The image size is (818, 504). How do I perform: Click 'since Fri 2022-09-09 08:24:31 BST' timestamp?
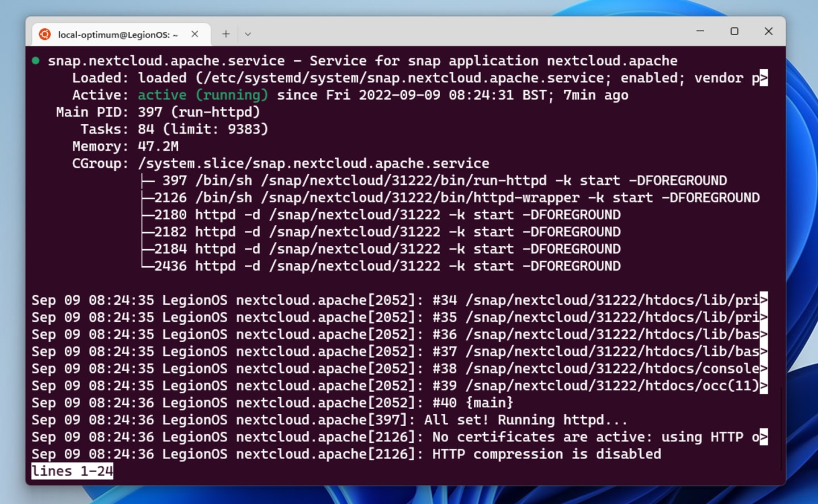(415, 95)
